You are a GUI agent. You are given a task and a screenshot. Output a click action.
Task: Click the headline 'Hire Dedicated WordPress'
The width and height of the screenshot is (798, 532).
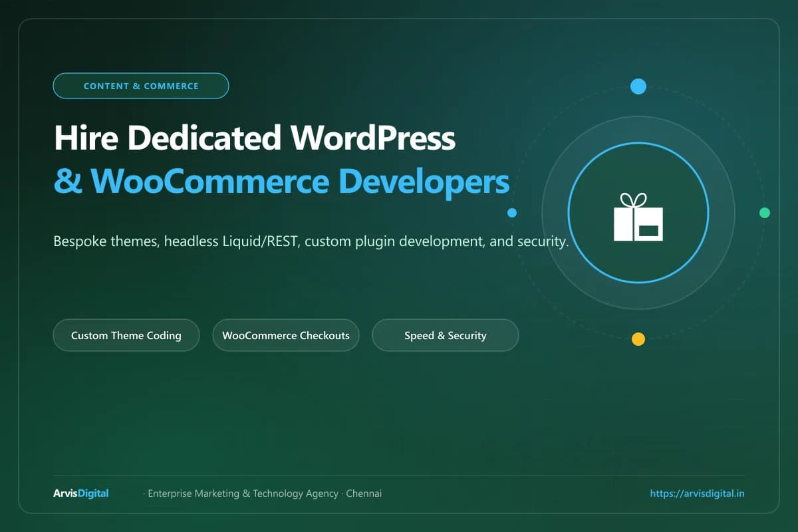click(254, 138)
